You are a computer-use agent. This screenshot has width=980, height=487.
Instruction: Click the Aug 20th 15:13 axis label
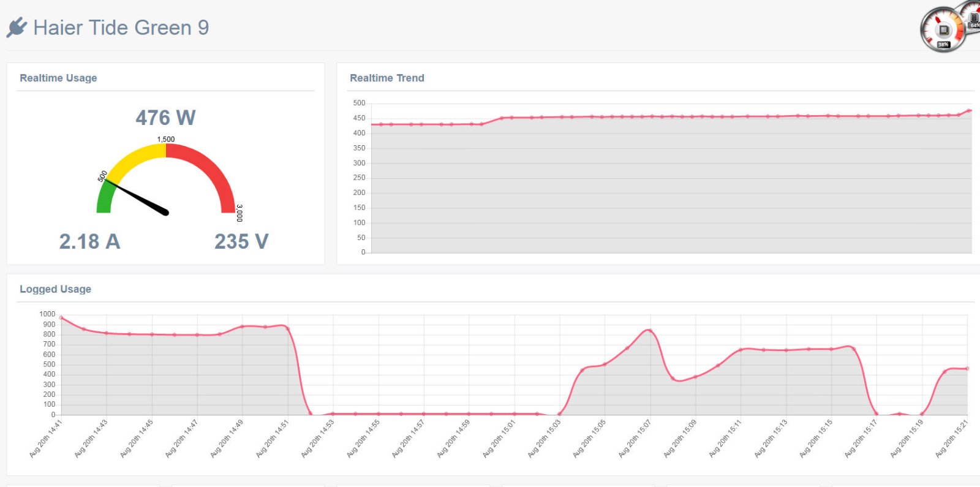(x=770, y=439)
